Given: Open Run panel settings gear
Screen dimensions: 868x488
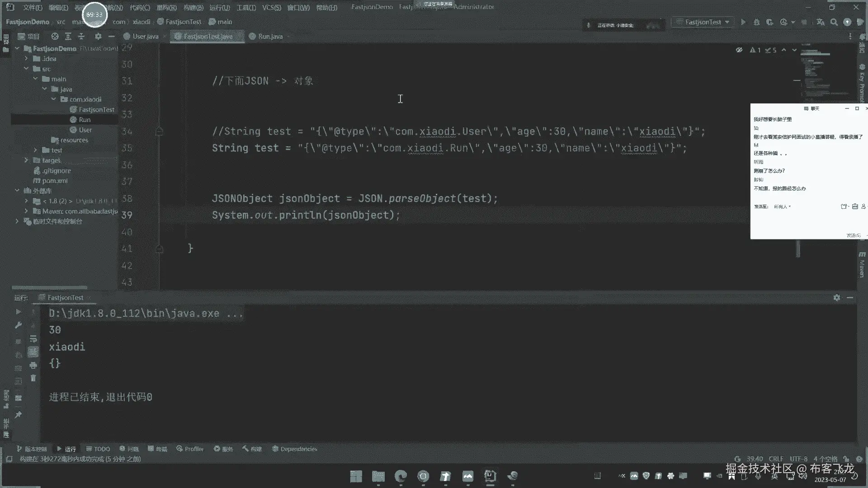Looking at the screenshot, I should 837,297.
